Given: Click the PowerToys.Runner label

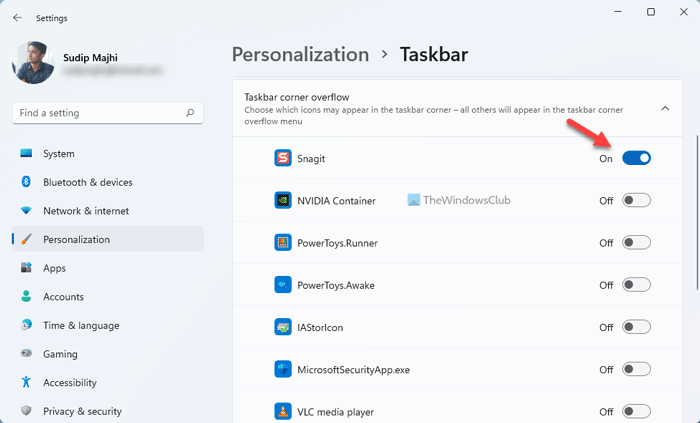Looking at the screenshot, I should coord(338,243).
